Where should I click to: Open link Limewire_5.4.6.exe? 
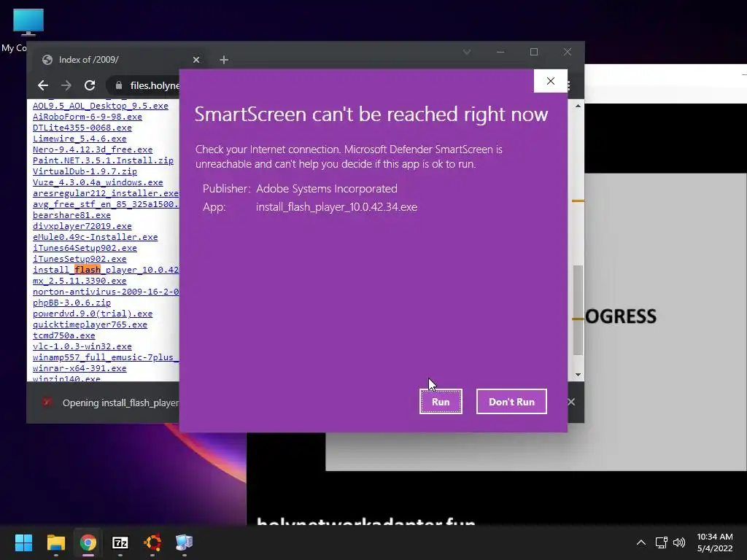(80, 139)
